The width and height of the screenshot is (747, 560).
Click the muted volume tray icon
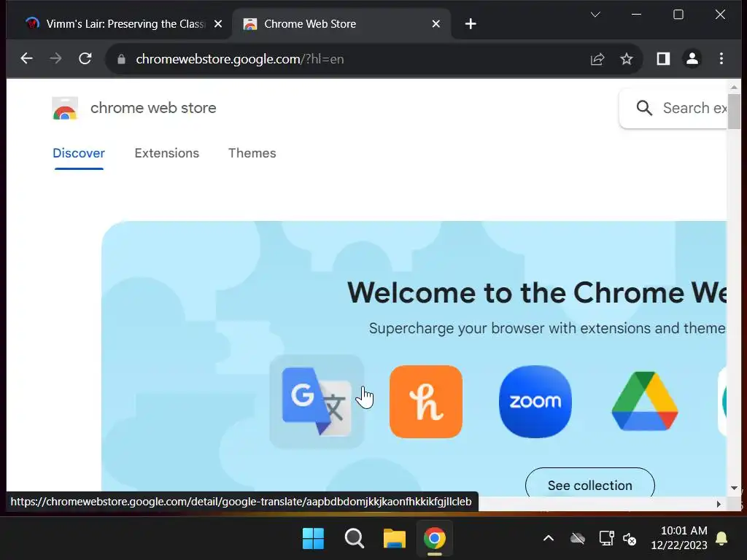coord(630,539)
